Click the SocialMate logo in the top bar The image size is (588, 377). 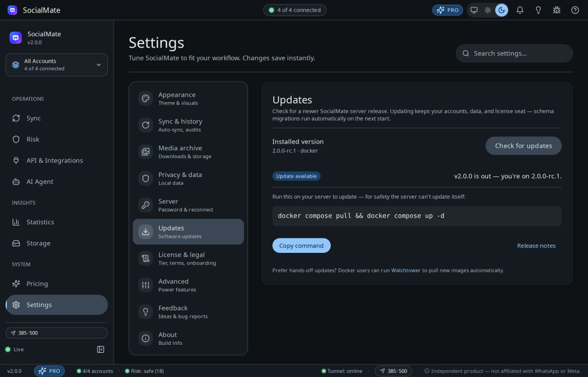tap(13, 10)
